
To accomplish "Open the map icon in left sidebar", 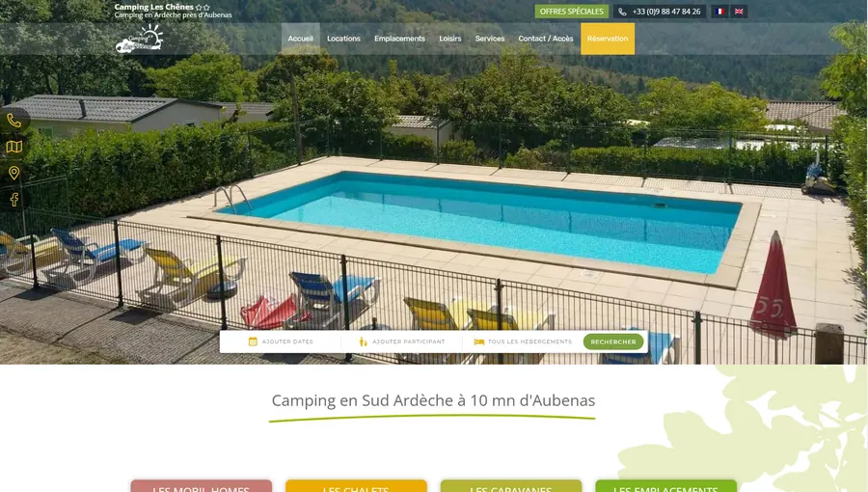I will [x=14, y=147].
